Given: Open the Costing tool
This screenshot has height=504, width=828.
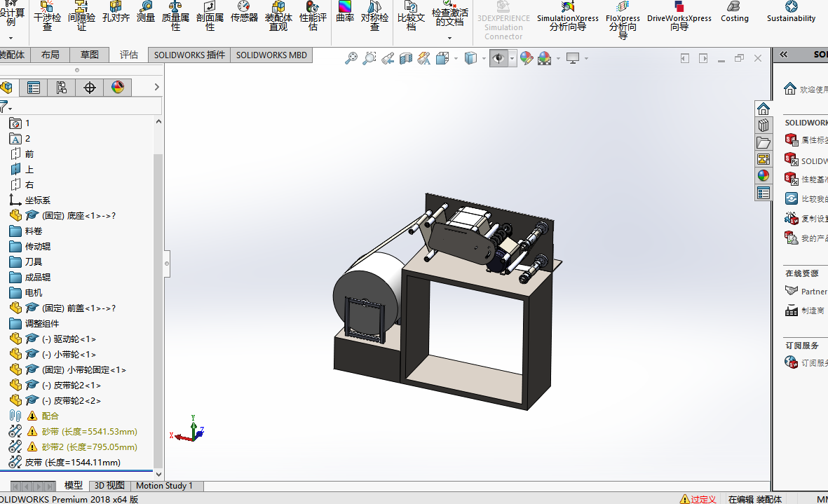Looking at the screenshot, I should click(x=735, y=13).
